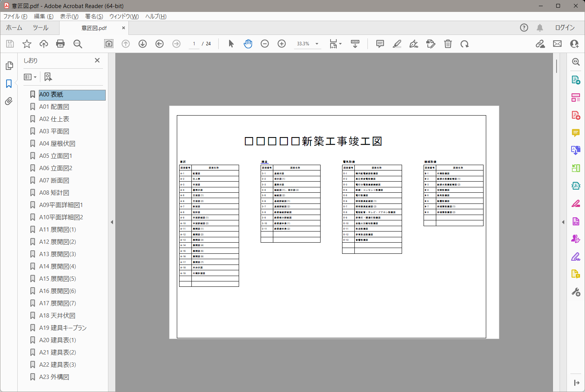
Task: Toggle the Bookmarks sidebar panel
Action: (x=9, y=84)
